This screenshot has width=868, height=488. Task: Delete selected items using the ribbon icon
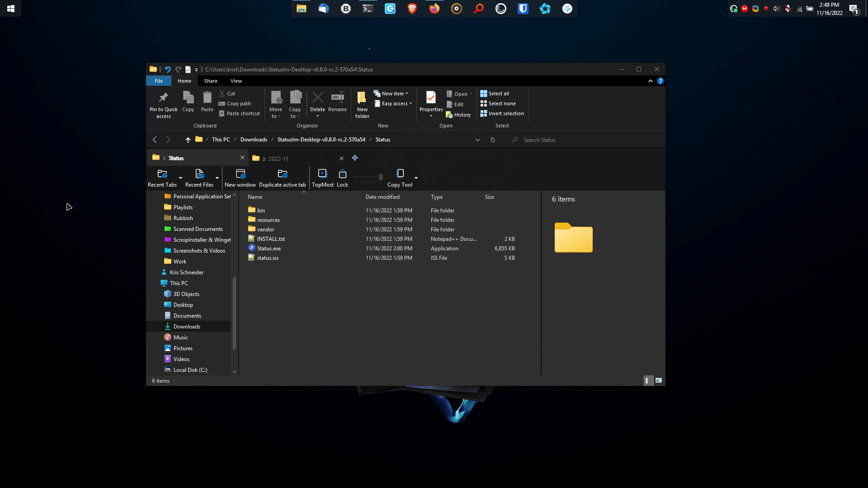[x=318, y=100]
